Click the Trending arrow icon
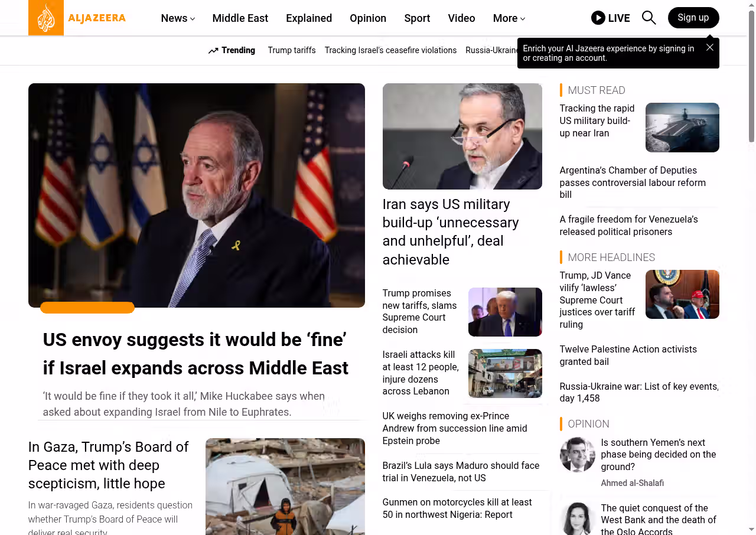The image size is (756, 535). tap(213, 51)
